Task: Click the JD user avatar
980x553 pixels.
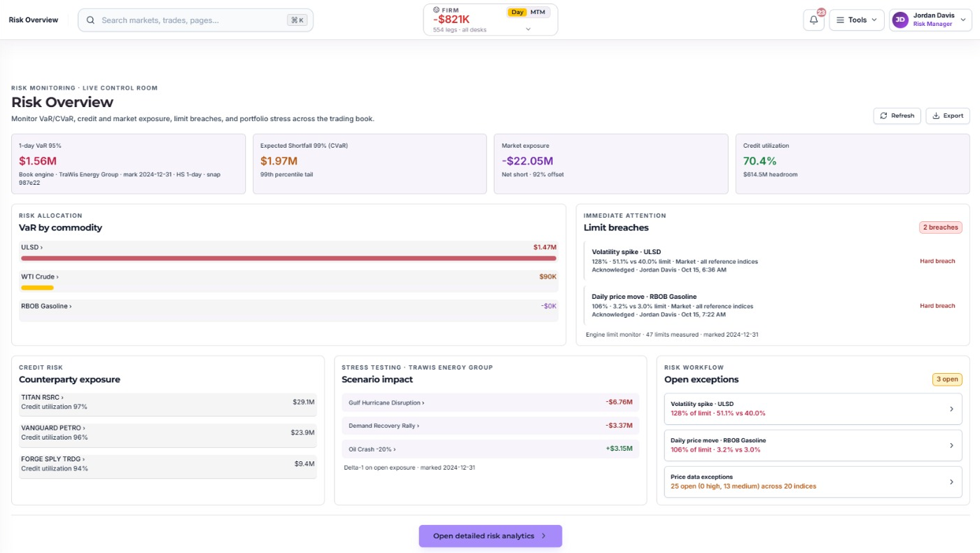Action: (900, 20)
